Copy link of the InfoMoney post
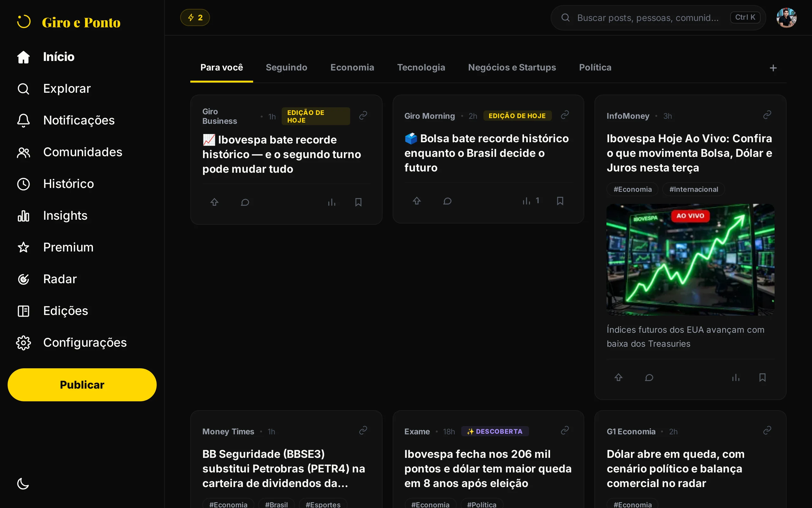Image resolution: width=812 pixels, height=508 pixels. pos(767,115)
